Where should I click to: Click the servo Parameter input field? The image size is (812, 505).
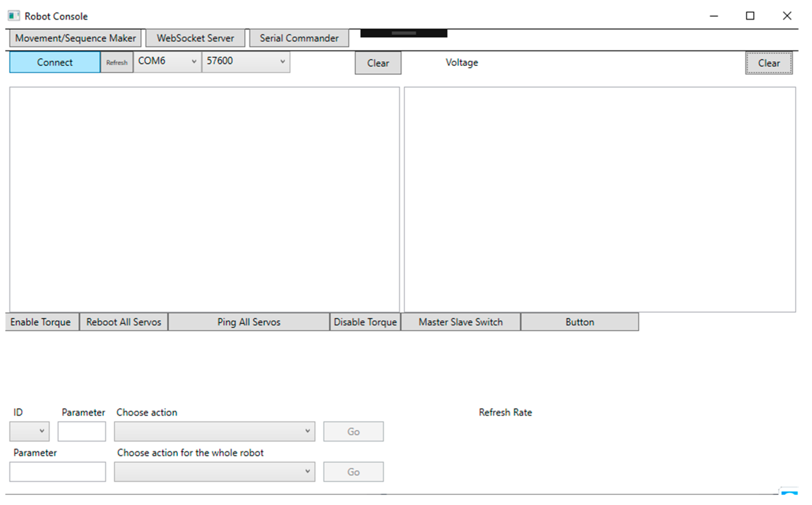pos(82,431)
